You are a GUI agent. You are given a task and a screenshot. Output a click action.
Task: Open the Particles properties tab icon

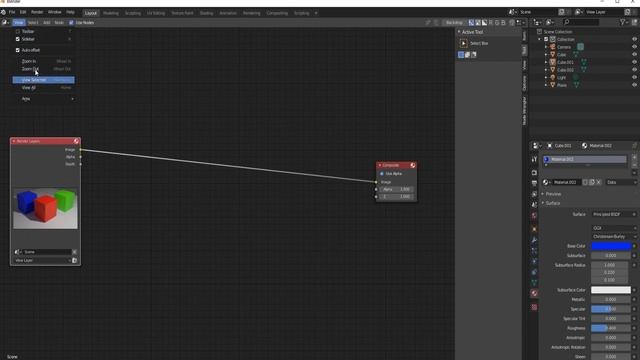[x=534, y=251]
